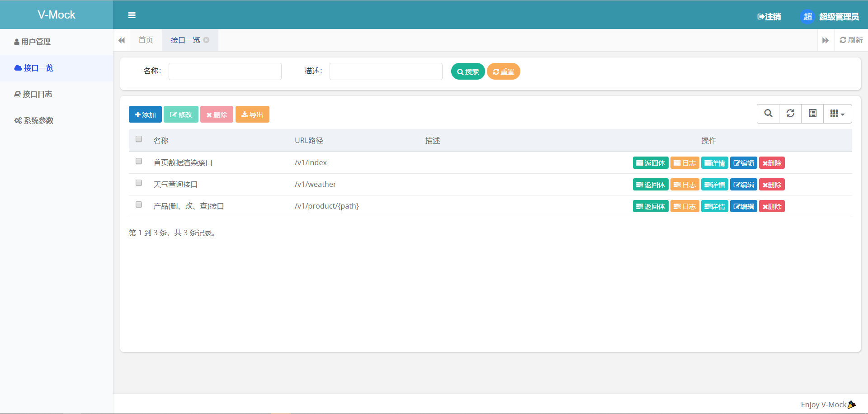The height and width of the screenshot is (414, 868).
Task: Click the green 搜索 button
Action: tap(468, 71)
